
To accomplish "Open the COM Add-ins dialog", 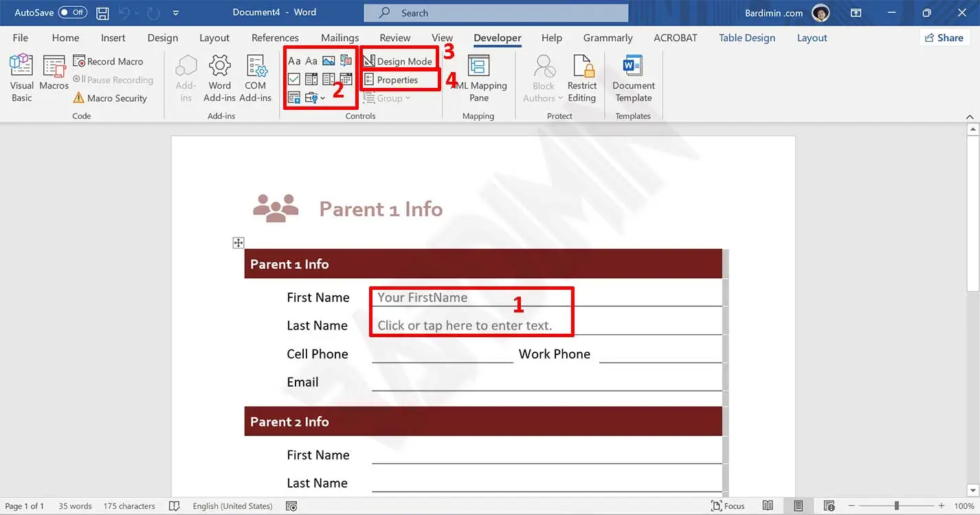I will point(255,78).
